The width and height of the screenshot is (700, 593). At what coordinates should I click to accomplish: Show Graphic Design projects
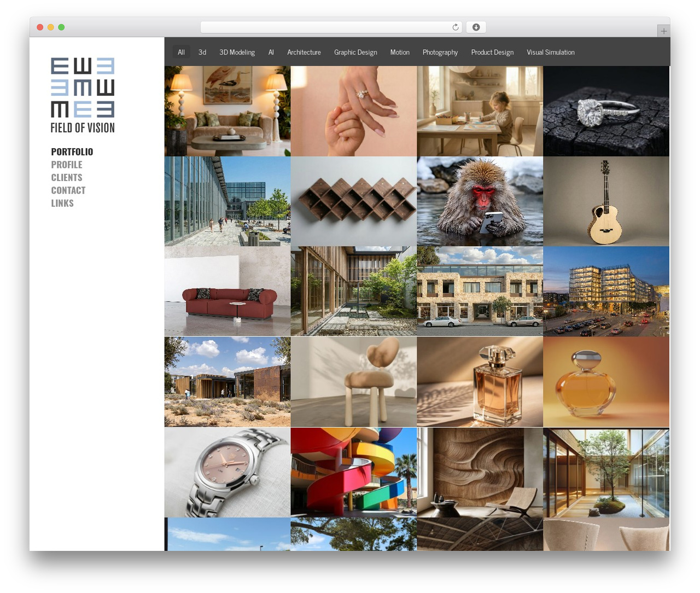355,52
